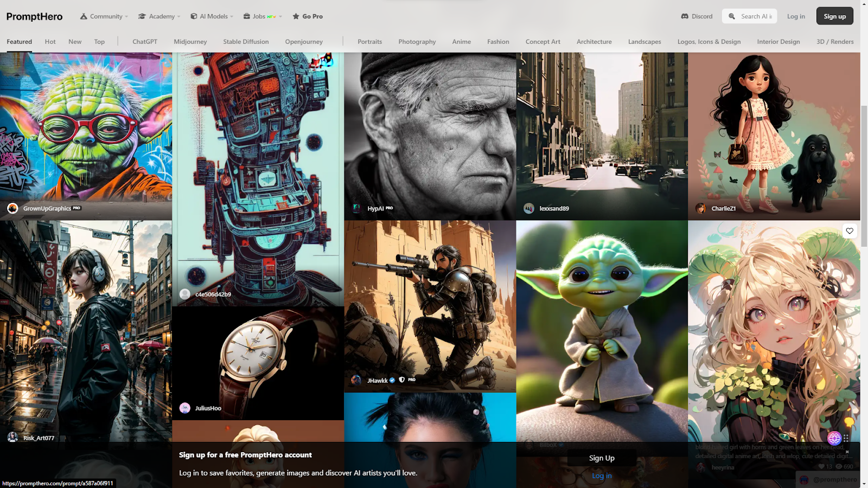This screenshot has height=488, width=868.
Task: Select the Top tab
Action: pos(99,42)
